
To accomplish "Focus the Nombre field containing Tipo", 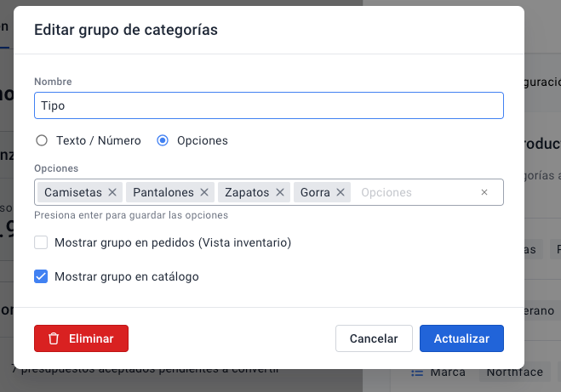I will click(x=269, y=105).
